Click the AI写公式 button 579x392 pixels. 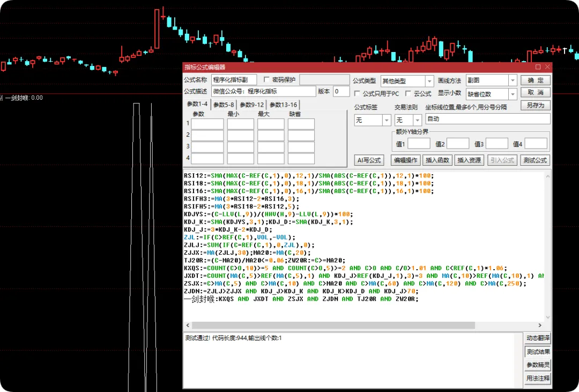369,160
